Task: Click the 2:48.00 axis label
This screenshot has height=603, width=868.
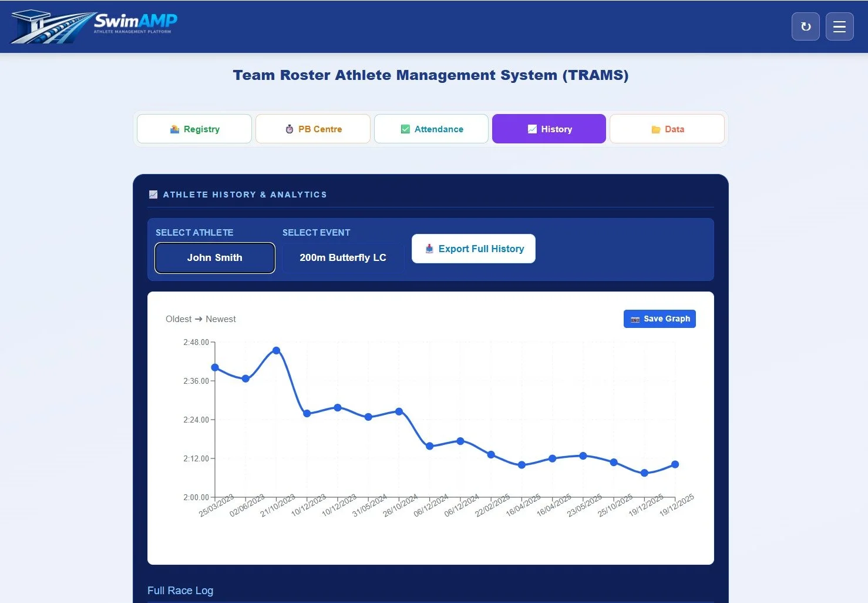Action: 196,342
